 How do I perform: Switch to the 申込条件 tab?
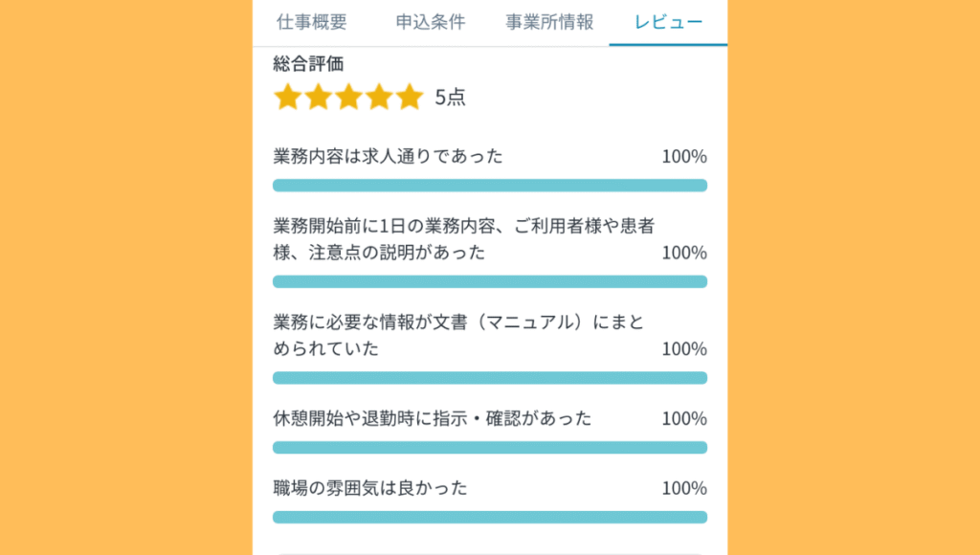tap(430, 22)
